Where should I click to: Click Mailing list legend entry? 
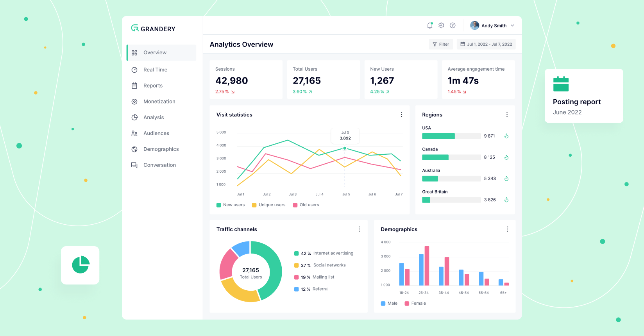point(314,277)
